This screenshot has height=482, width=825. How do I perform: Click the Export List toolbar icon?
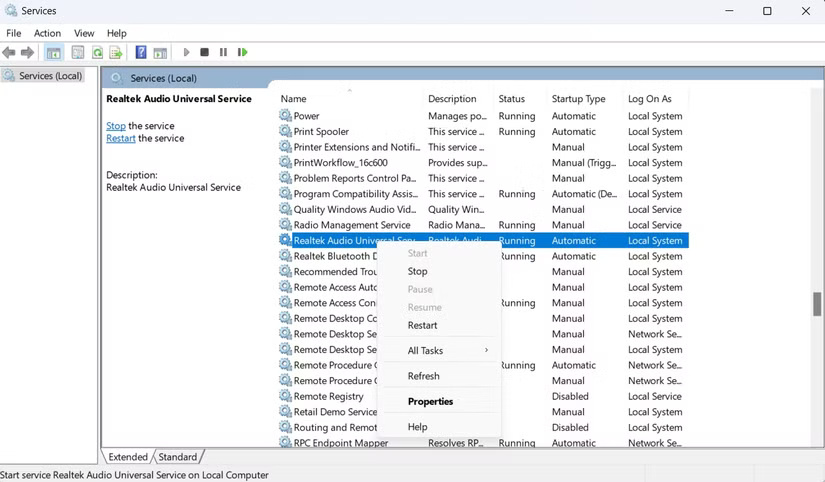[x=116, y=52]
